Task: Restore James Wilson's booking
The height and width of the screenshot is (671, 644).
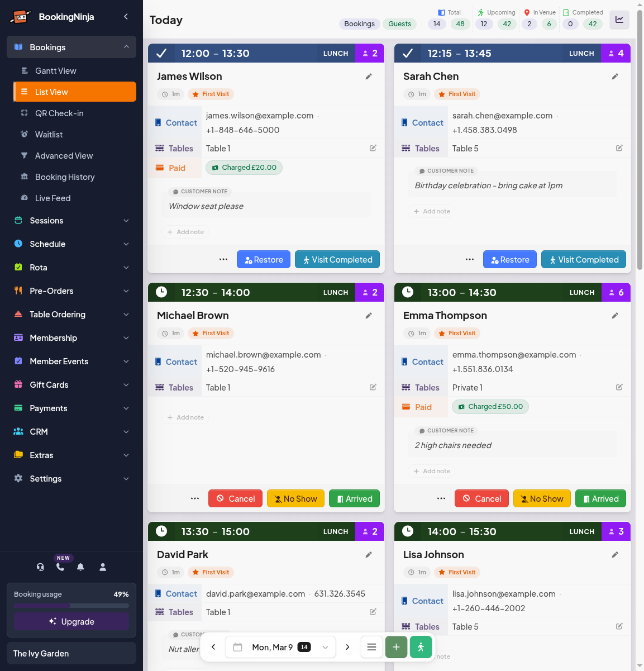Action: click(x=264, y=259)
